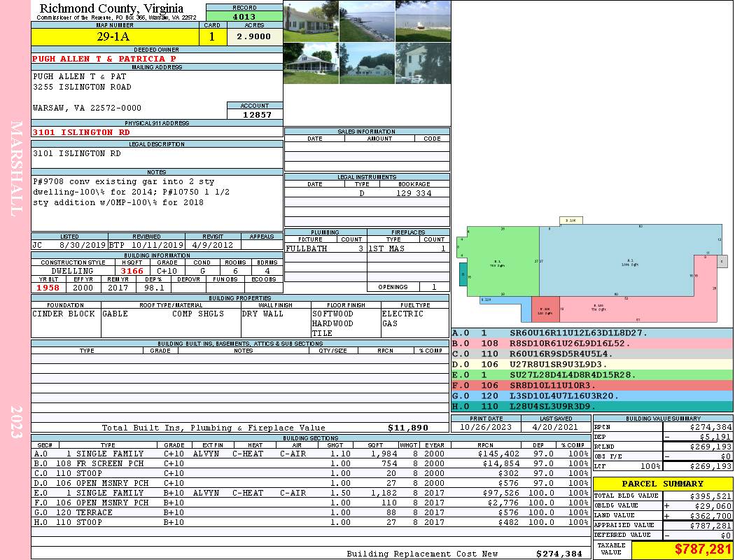
Task: View the two-story white house photo
Action: pos(423,63)
